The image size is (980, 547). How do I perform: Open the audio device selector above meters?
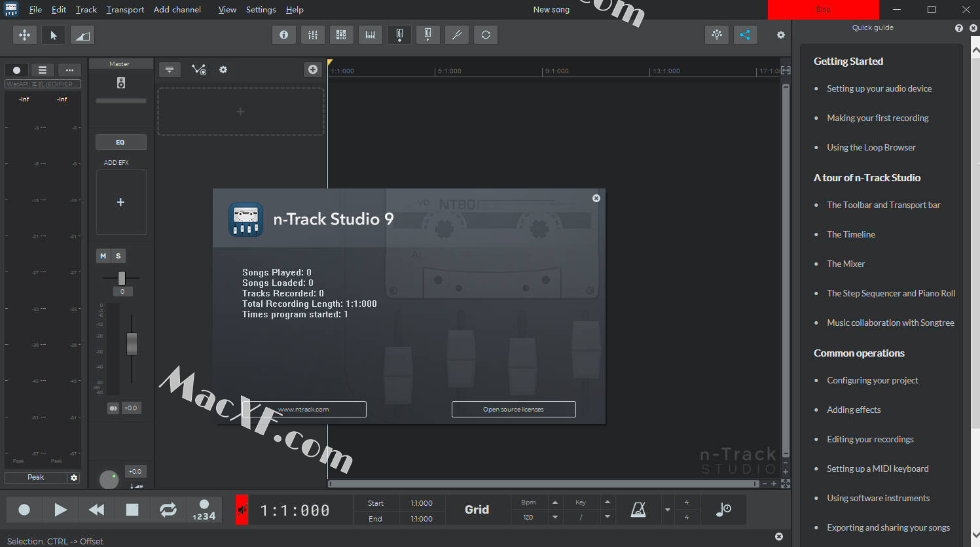43,84
